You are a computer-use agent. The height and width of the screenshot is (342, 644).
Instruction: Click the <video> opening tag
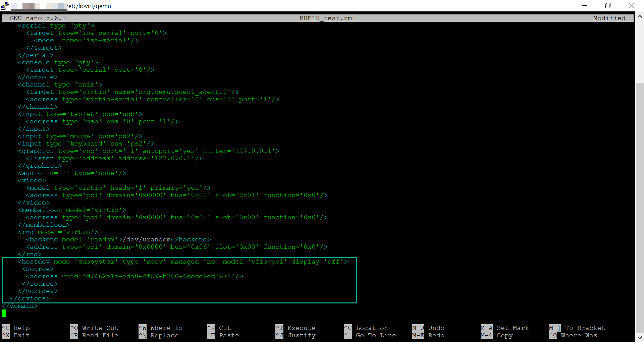32,180
